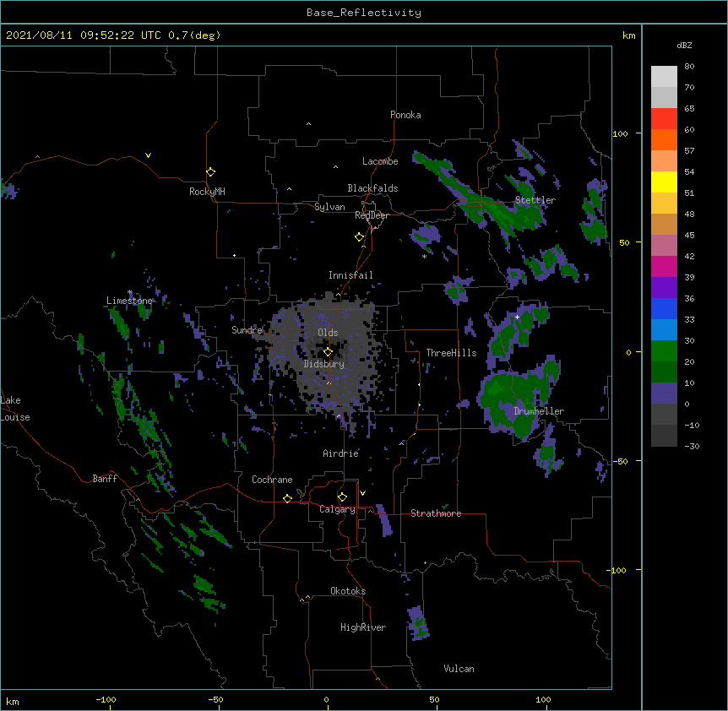Screen dimensions: 728x711
Task: Click the white plus marker north of Drumheller
Action: tap(517, 317)
